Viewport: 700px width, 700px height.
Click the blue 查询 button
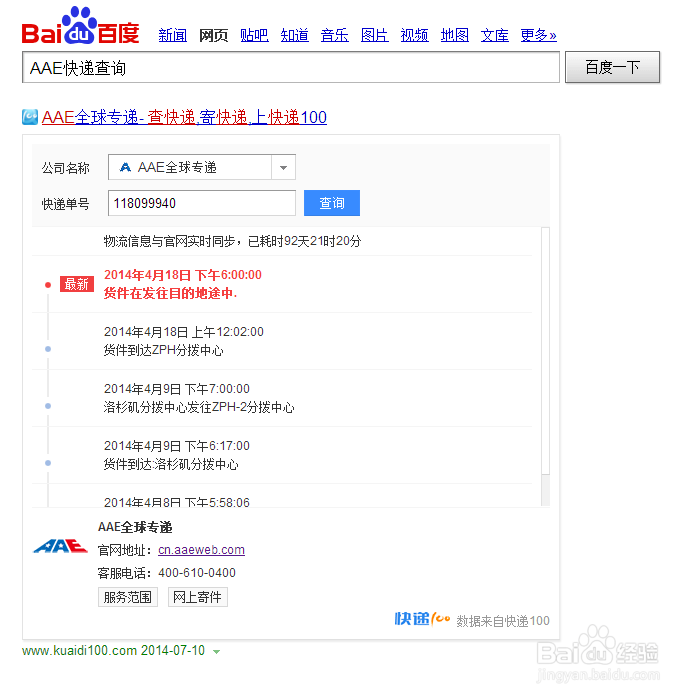pos(332,203)
